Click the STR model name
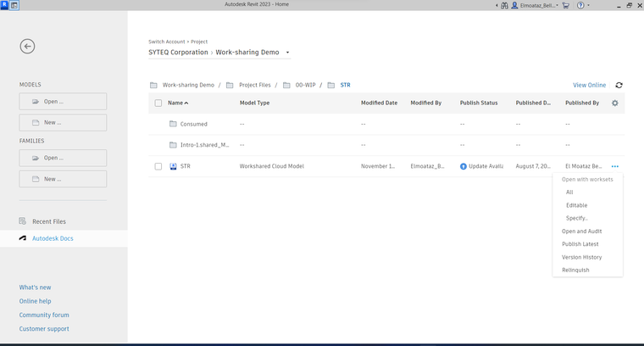644x346 pixels. (186, 166)
